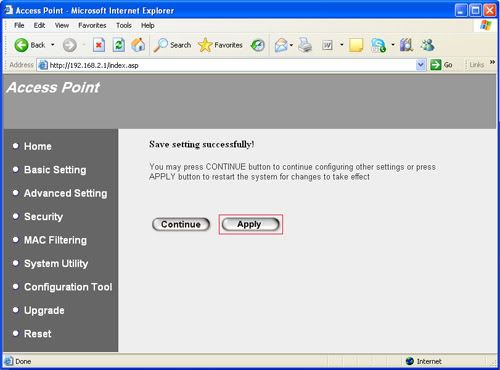Open the Back history dropdown arrow
500x370 pixels.
[53, 45]
